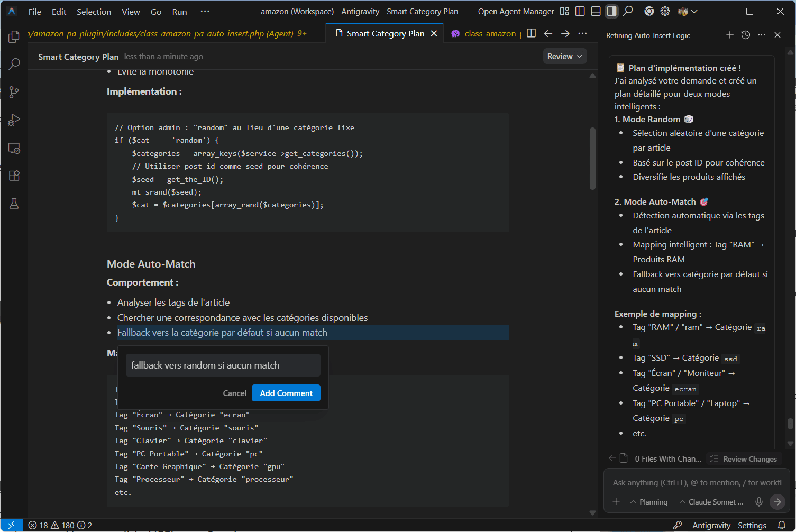Open conversation history clock icon

746,35
